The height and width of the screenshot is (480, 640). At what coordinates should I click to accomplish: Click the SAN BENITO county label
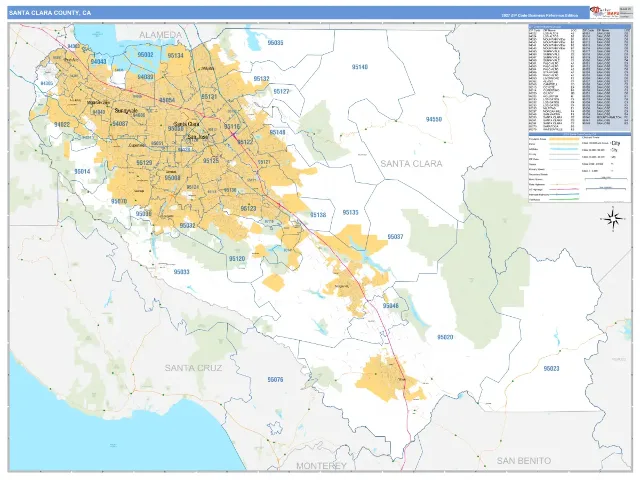tap(524, 461)
